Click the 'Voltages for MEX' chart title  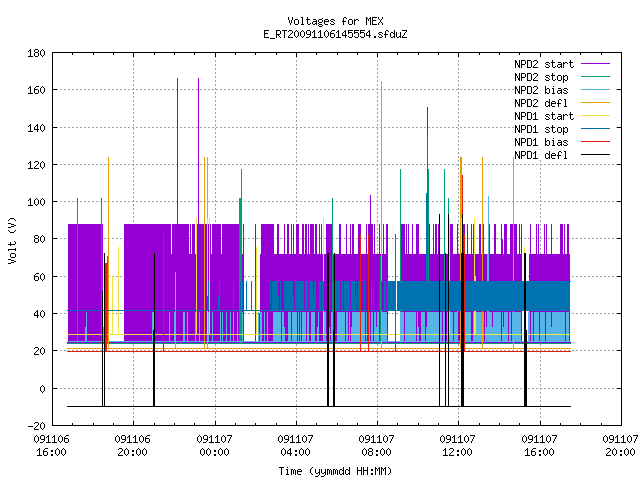tap(335, 21)
